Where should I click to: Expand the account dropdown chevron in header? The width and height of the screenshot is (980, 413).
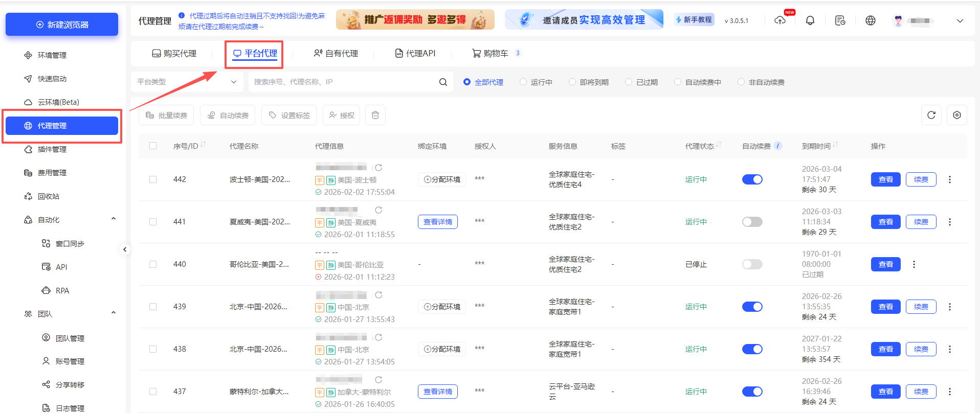coord(960,21)
